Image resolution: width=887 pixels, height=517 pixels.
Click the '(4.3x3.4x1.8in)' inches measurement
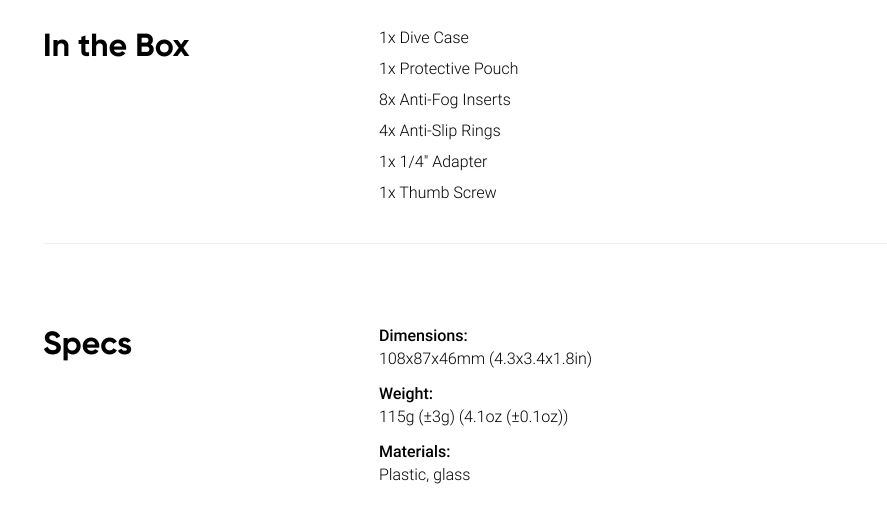[540, 359]
